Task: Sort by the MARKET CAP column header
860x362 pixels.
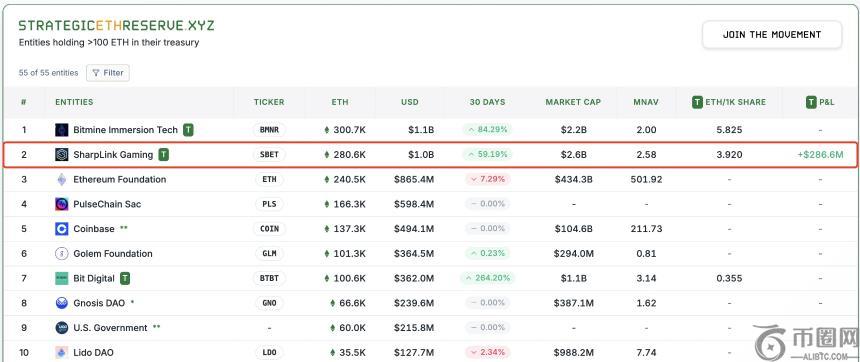Action: pyautogui.click(x=573, y=102)
